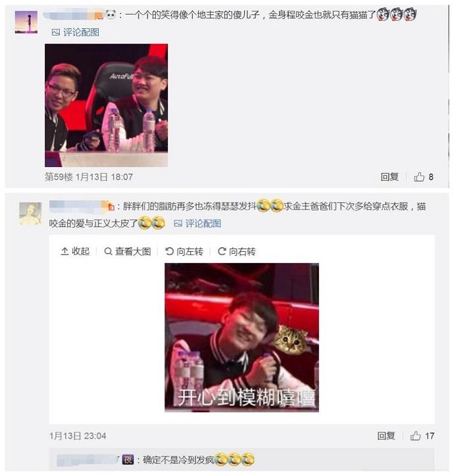Click the 夜 badge next to reply username
454x476 pixels.
[128, 460]
